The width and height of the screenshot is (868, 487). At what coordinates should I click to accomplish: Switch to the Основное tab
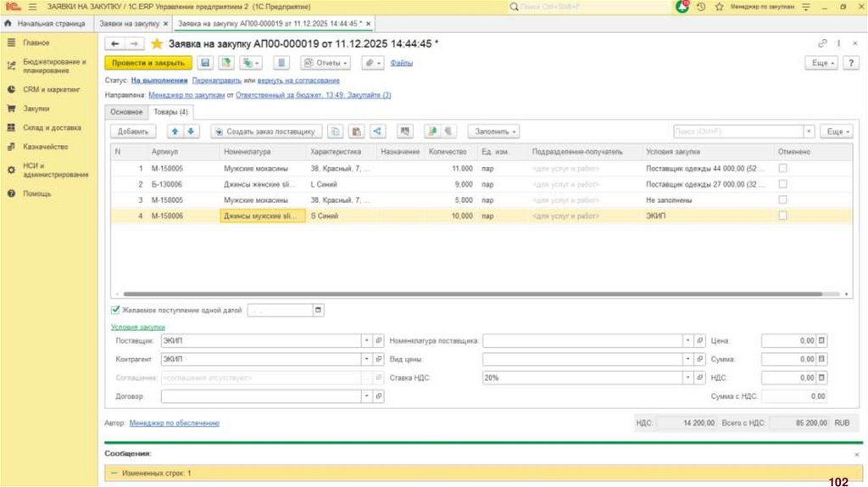(126, 111)
